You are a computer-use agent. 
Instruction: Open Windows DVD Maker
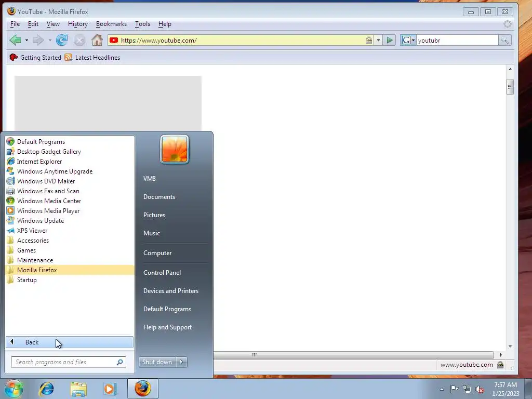pyautogui.click(x=46, y=181)
